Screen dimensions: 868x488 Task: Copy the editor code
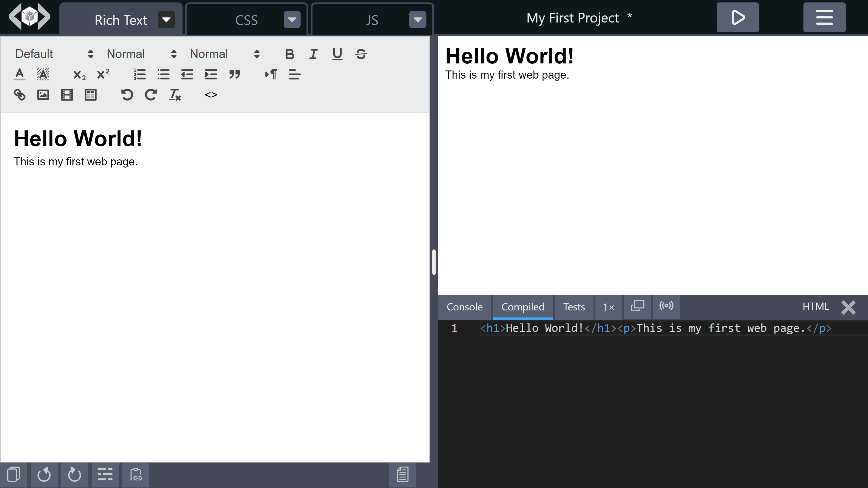[14, 474]
